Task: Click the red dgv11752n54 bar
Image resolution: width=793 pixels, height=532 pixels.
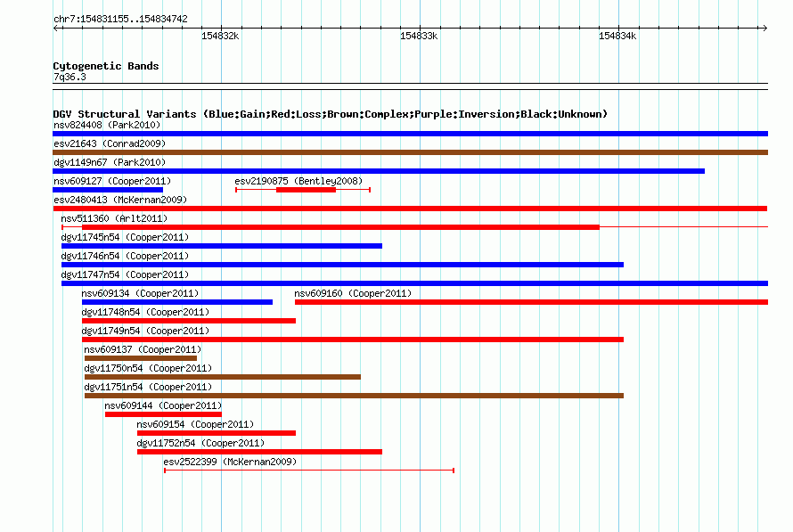Action: point(259,452)
